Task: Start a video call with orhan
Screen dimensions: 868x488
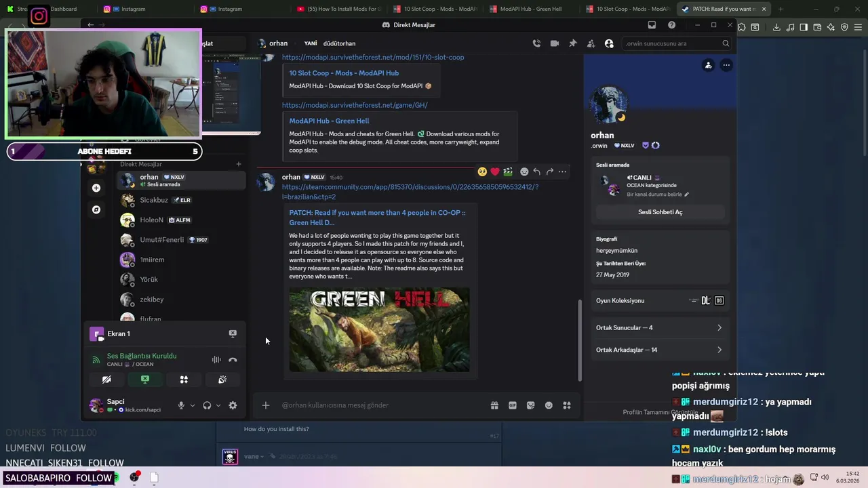Action: (x=555, y=43)
